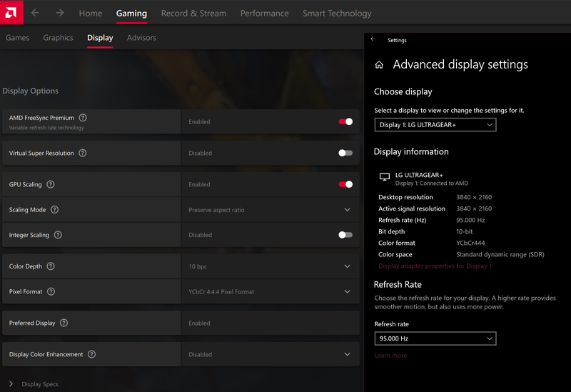Screen dimensions: 571x392
Task: Open the Pixel Format dropdown
Action: (271, 292)
